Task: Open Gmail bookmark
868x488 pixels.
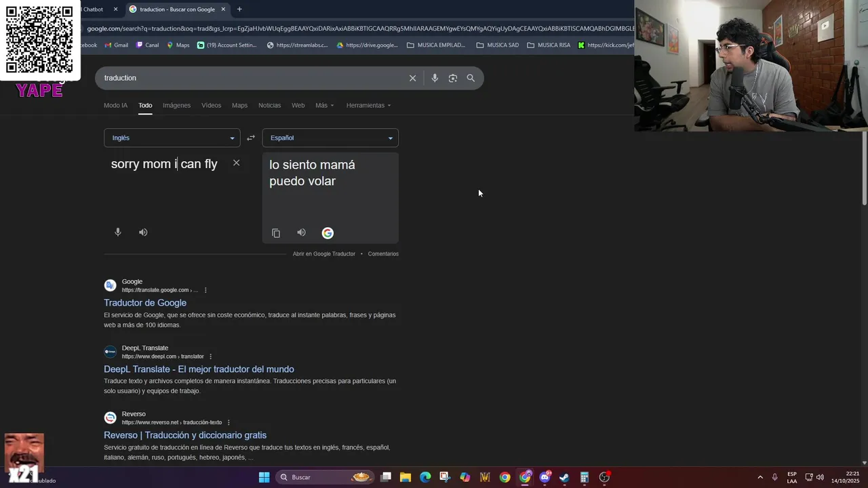Action: click(116, 45)
